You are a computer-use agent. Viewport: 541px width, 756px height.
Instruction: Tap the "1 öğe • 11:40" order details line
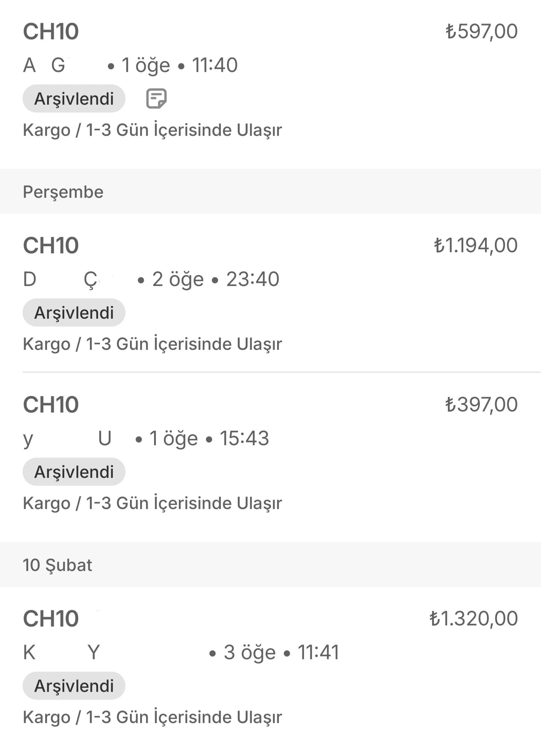click(x=179, y=65)
